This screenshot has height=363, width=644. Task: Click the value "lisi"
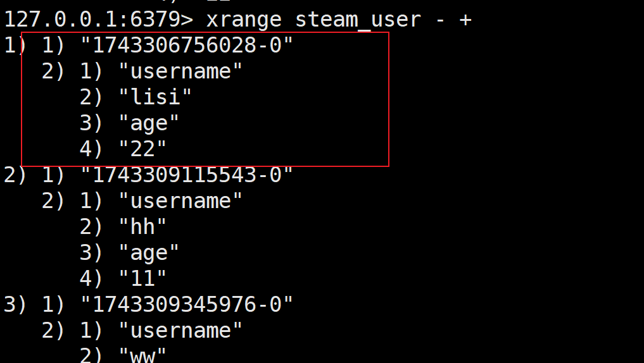click(x=155, y=97)
